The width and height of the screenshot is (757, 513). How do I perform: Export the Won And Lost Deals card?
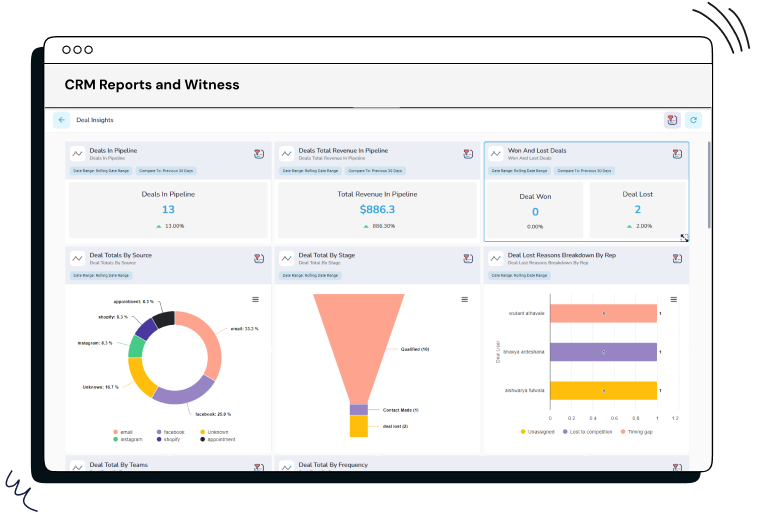pyautogui.click(x=677, y=154)
